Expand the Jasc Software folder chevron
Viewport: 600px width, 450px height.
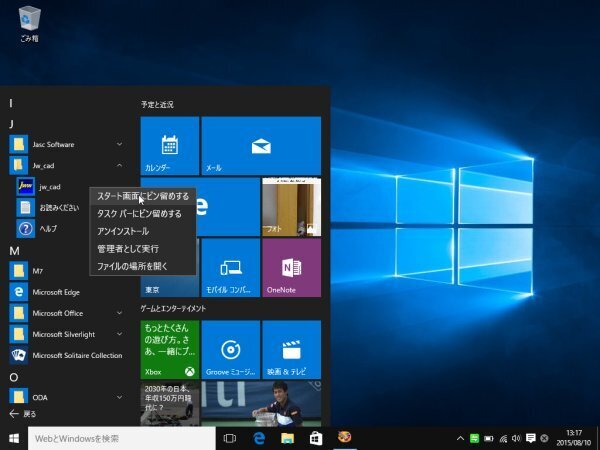(x=119, y=144)
